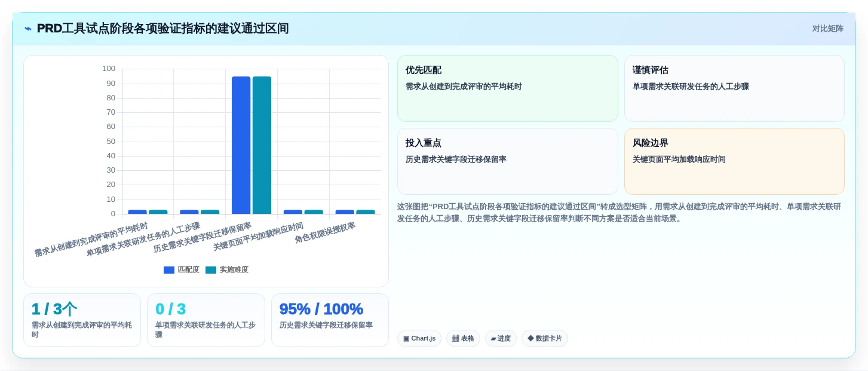Click the 1 / 3个 stat card
This screenshot has width=868, height=371.
pos(82,320)
